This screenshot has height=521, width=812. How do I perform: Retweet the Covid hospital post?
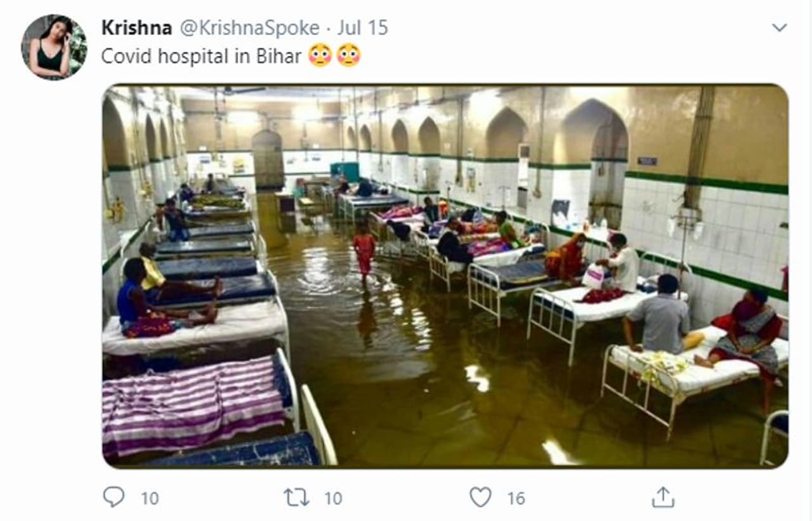point(297,497)
